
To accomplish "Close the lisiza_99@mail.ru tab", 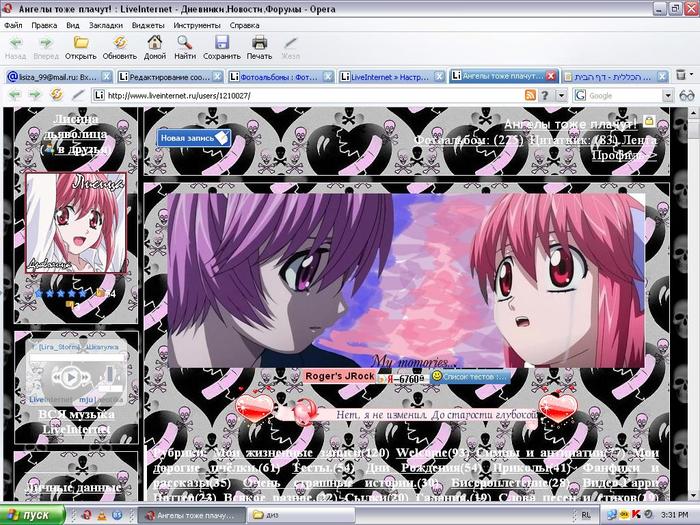I will point(106,77).
